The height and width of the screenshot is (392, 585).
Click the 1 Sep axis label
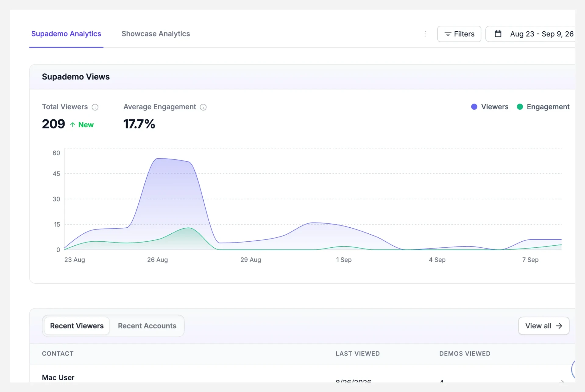[x=344, y=260]
